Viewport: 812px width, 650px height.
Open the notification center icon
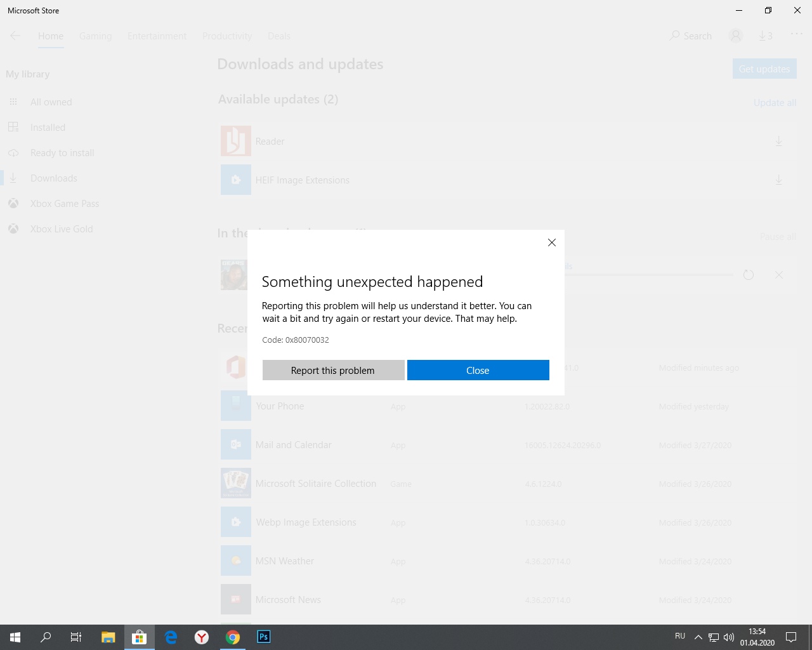pos(791,637)
